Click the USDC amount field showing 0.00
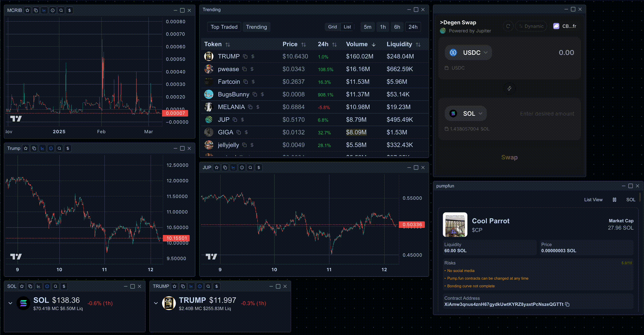Image resolution: width=644 pixels, height=335 pixels. pos(566,53)
